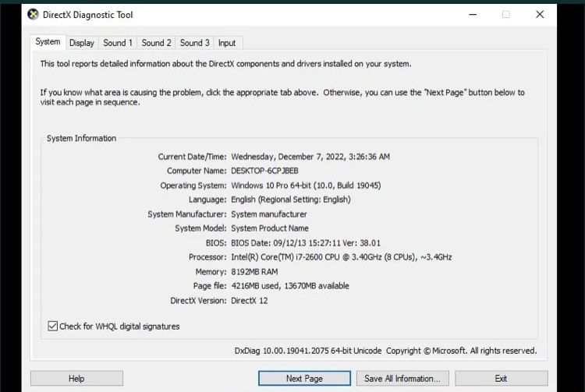This screenshot has width=585, height=392.
Task: Click Save All Information button
Action: [402, 378]
